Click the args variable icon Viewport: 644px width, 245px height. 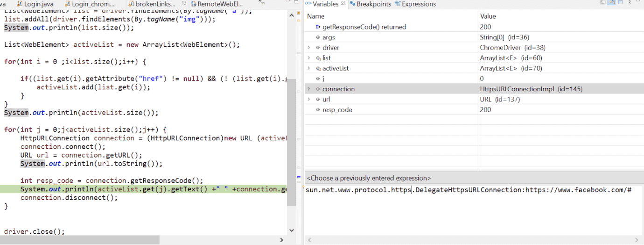(318, 37)
